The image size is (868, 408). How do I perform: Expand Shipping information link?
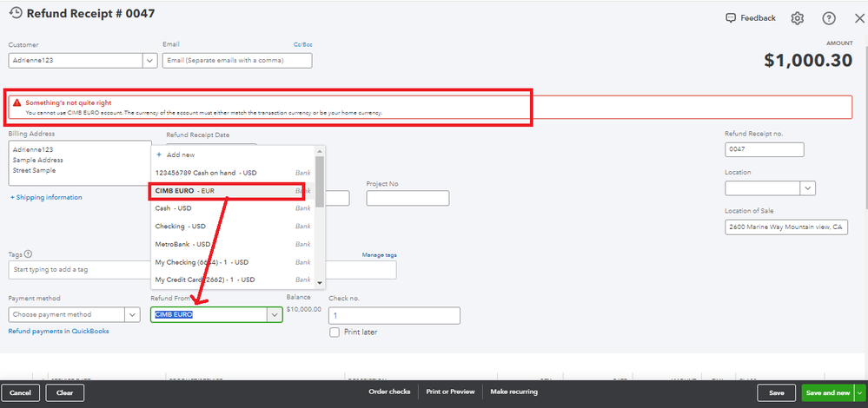coord(46,197)
